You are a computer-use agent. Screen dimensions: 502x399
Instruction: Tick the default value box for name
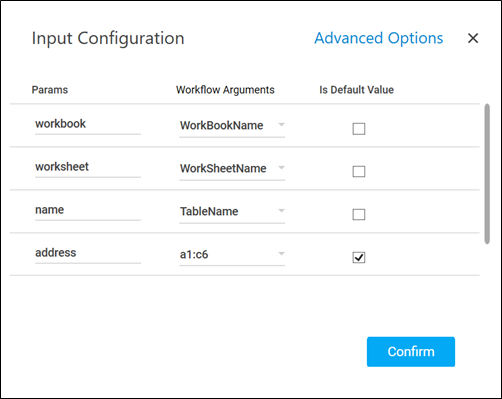tap(359, 214)
